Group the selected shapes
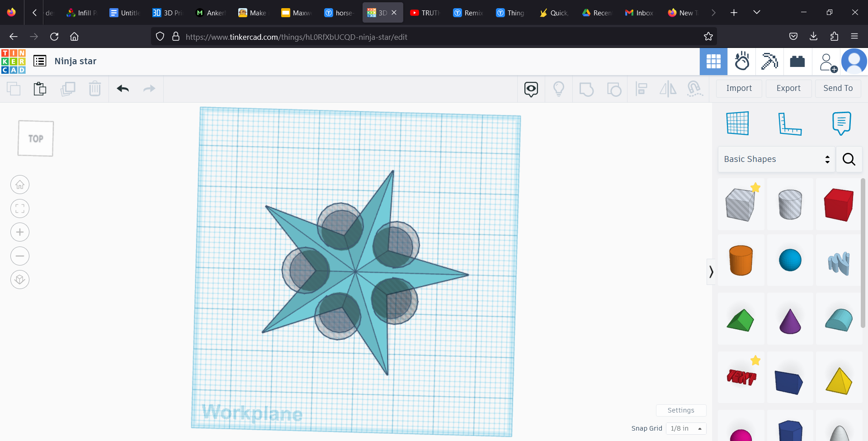The height and width of the screenshot is (441, 868). (586, 89)
